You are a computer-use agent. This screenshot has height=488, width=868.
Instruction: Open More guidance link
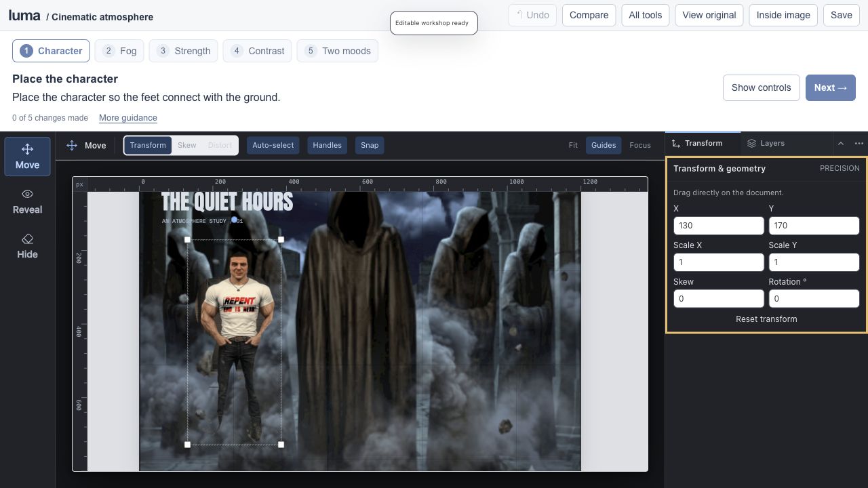point(128,118)
